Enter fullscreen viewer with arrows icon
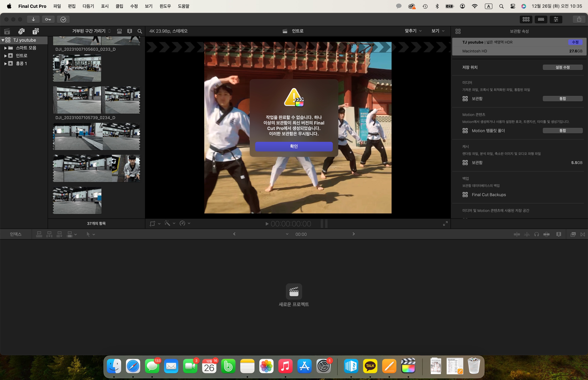The width and height of the screenshot is (588, 380). (x=445, y=224)
